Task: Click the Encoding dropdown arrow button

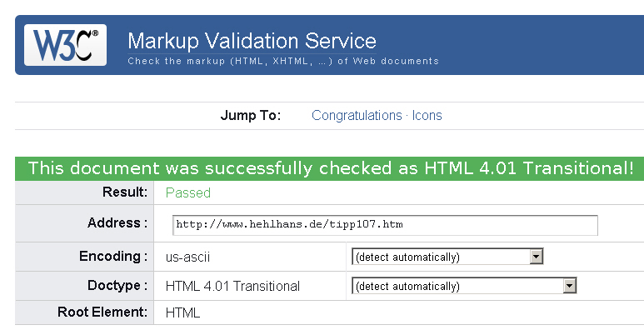Action: [x=536, y=257]
